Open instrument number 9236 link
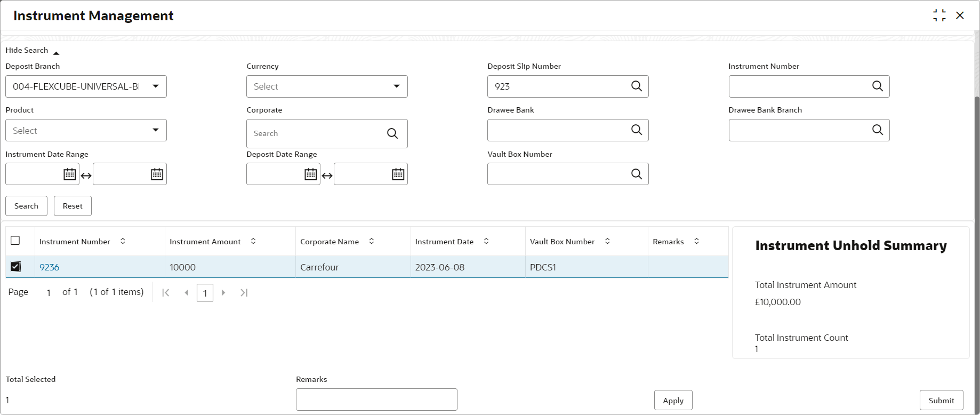The height and width of the screenshot is (415, 980). (x=49, y=267)
